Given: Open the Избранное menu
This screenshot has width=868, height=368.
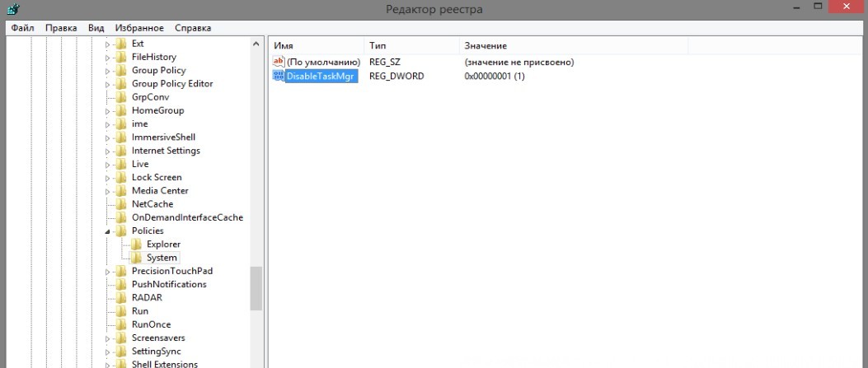Looking at the screenshot, I should 139,28.
